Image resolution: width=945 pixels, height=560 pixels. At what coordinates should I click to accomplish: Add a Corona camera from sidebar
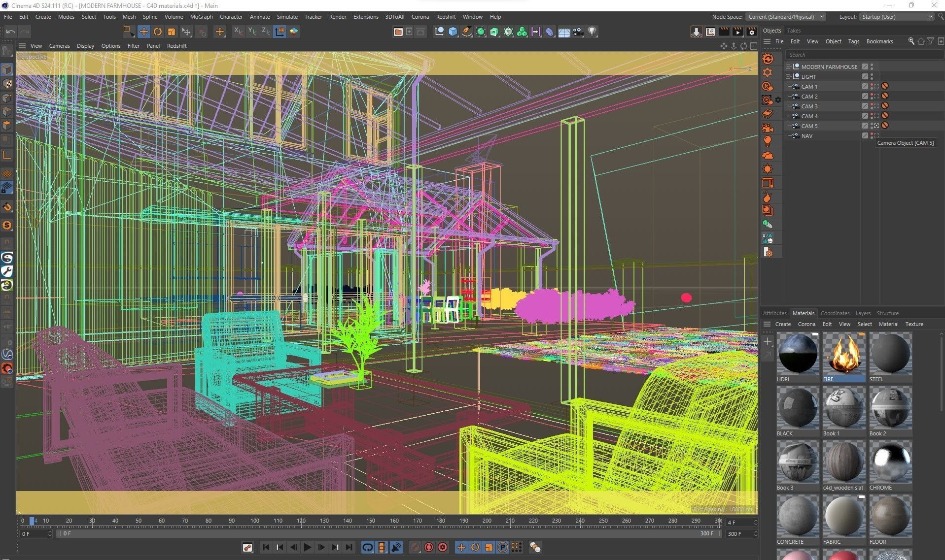click(x=768, y=128)
